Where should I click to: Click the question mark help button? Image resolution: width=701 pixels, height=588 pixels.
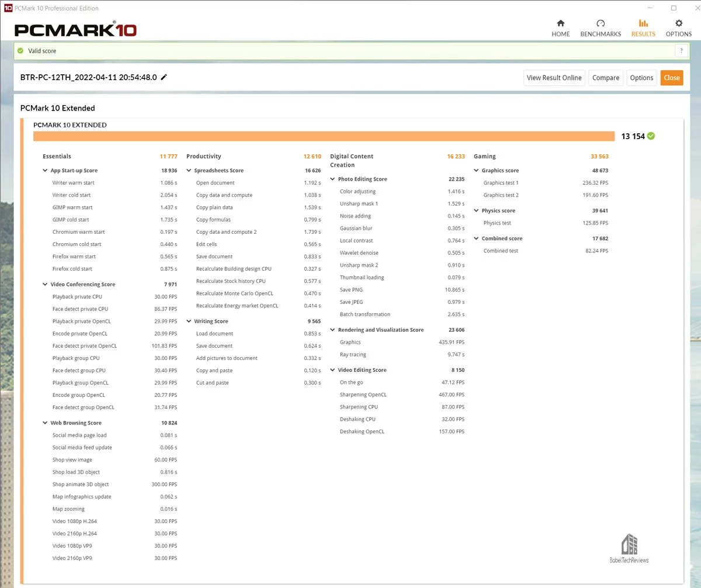pyautogui.click(x=681, y=51)
